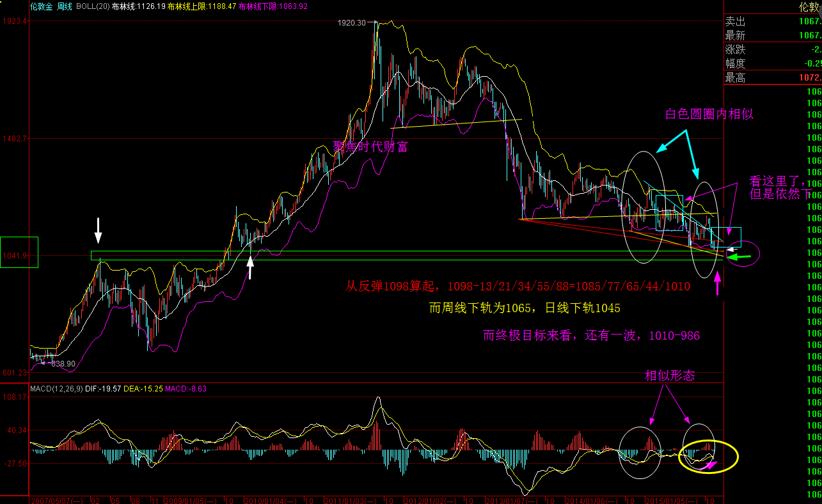Image resolution: width=822 pixels, height=504 pixels.
Task: Click the 伦敦金 instrument name in chart header
Action: pyautogui.click(x=42, y=6)
